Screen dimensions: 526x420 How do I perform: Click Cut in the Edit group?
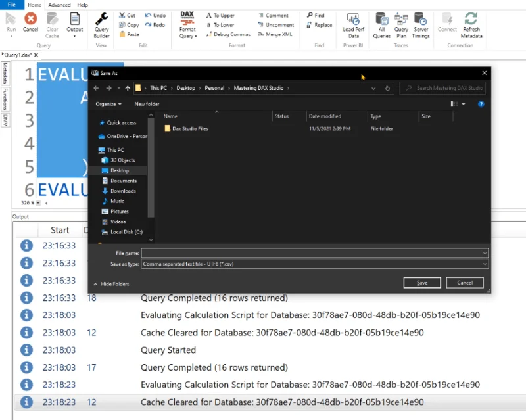(x=127, y=15)
